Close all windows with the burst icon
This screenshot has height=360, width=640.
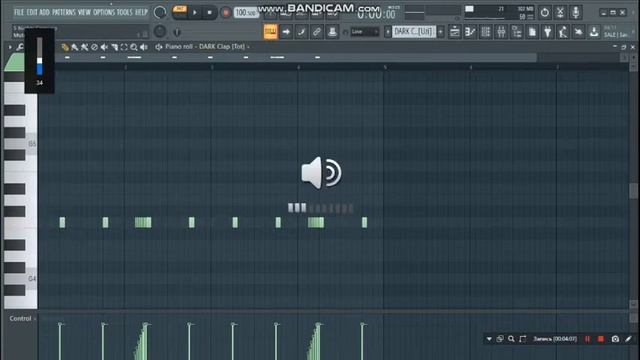coord(578,31)
